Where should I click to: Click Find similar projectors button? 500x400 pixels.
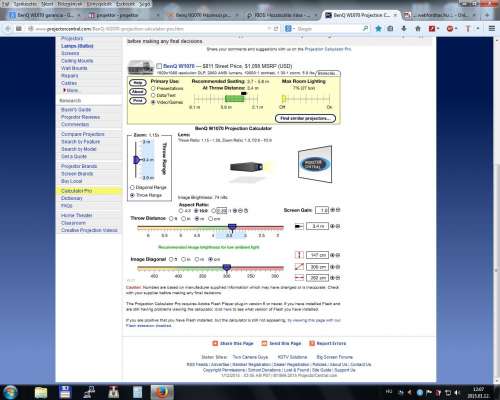point(305,118)
